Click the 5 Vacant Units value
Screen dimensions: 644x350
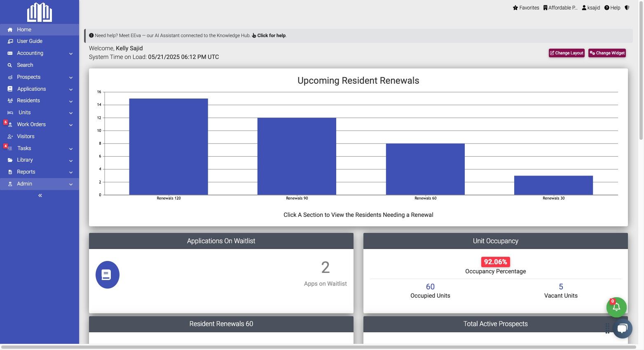click(x=561, y=287)
